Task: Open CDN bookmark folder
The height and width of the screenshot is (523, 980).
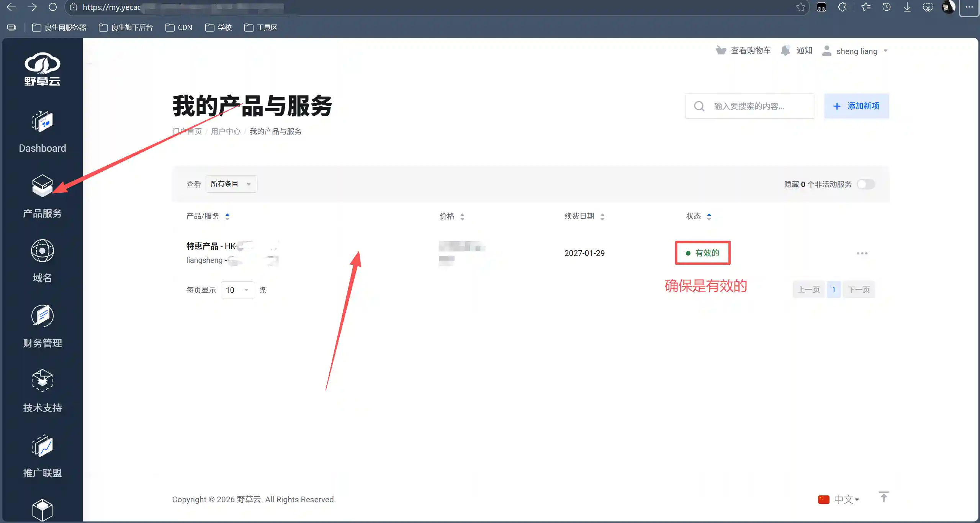Action: 179,28
